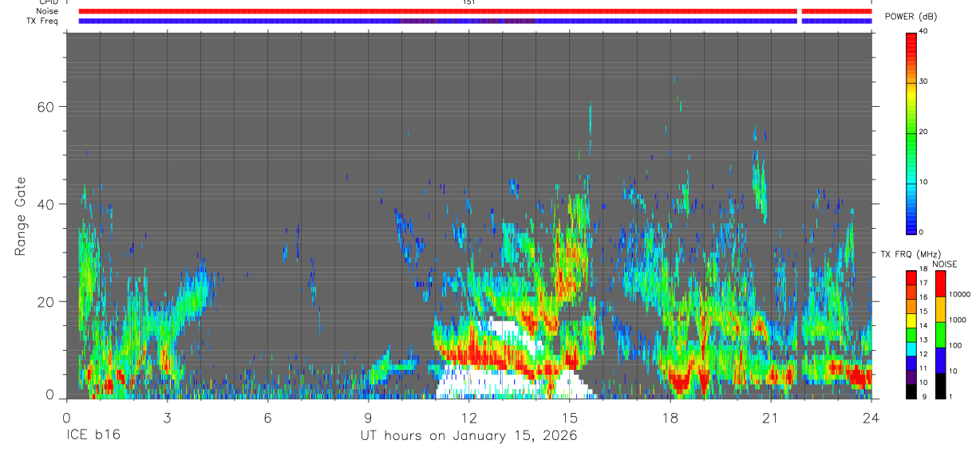The height and width of the screenshot is (452, 980).
Task: Click the '10000' label on NOISE colorbar
Action: [x=959, y=295]
